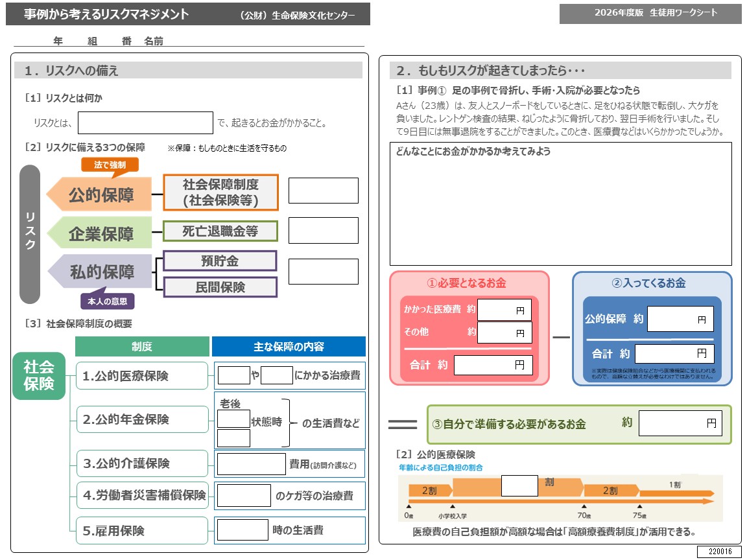Click the purple 本人の意思 callout
This screenshot has height=560, width=747.
click(x=108, y=301)
